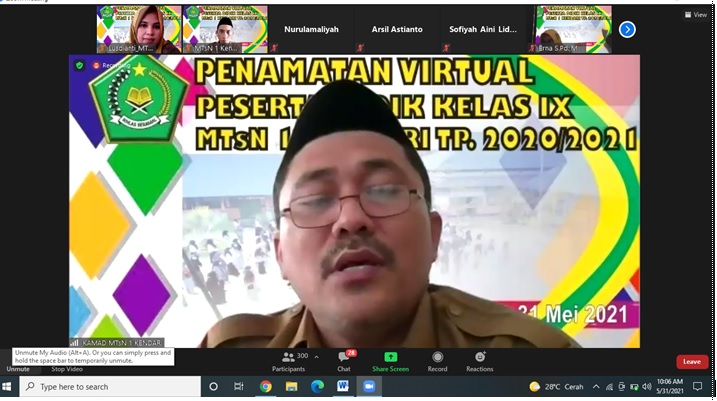This screenshot has width=717, height=401.
Task: Click the Windows search box
Action: point(110,387)
